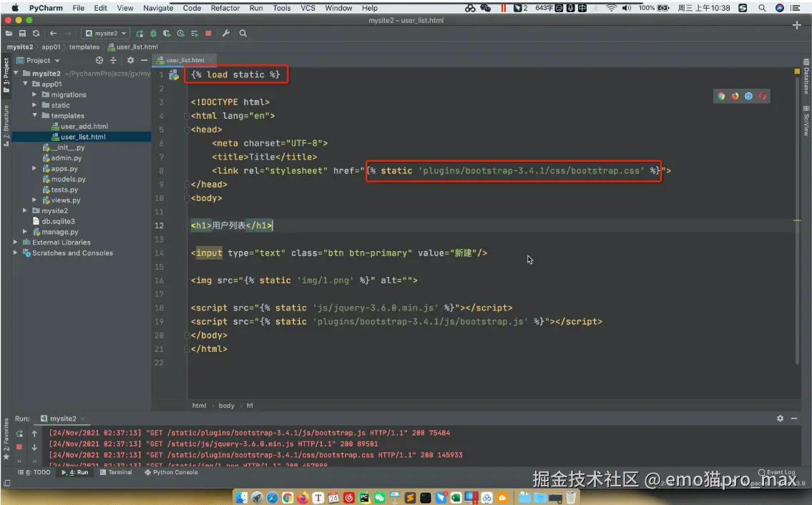Click app01 in the breadcrumb path
The image size is (812, 505).
[x=51, y=46]
